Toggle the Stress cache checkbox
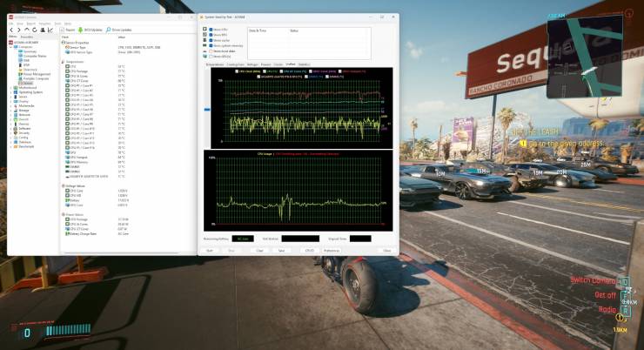Viewport: 644px width, 350px height. [x=211, y=40]
